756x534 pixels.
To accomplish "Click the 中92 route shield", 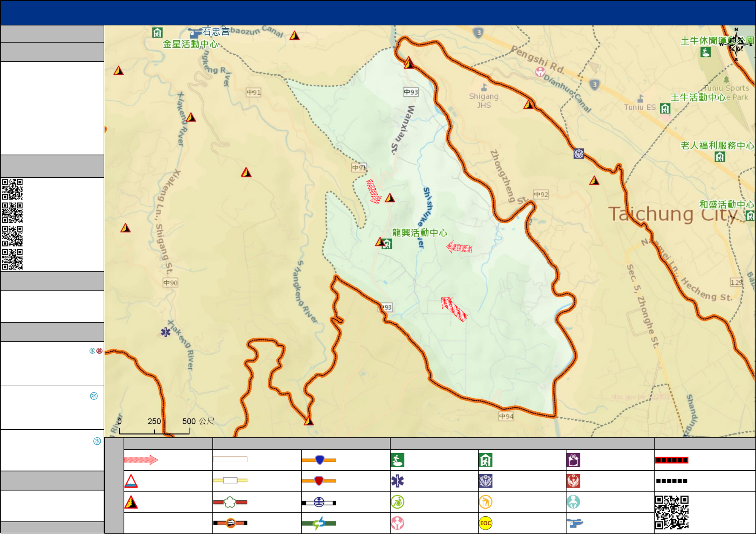I will [x=541, y=194].
